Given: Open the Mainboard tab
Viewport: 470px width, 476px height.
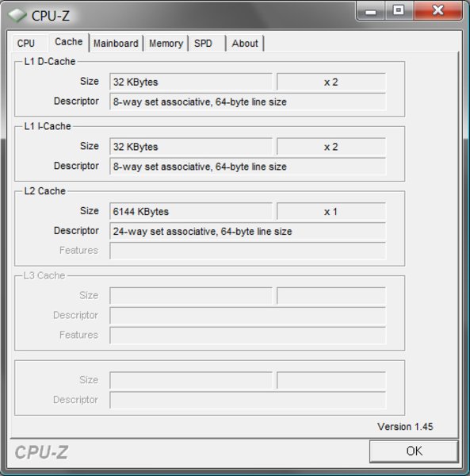Looking at the screenshot, I should pyautogui.click(x=117, y=44).
